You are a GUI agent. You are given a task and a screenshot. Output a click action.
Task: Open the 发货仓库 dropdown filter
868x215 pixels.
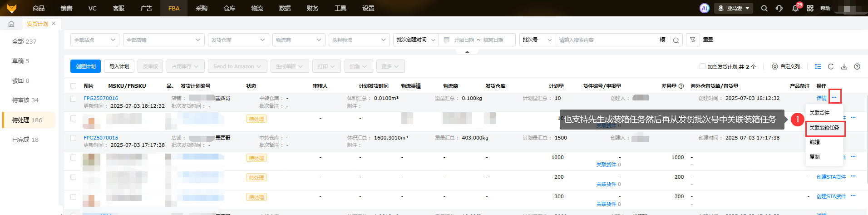click(x=237, y=40)
